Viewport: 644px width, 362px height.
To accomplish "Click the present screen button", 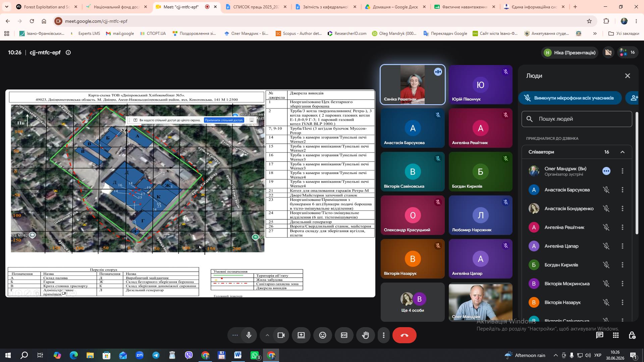I will (301, 335).
